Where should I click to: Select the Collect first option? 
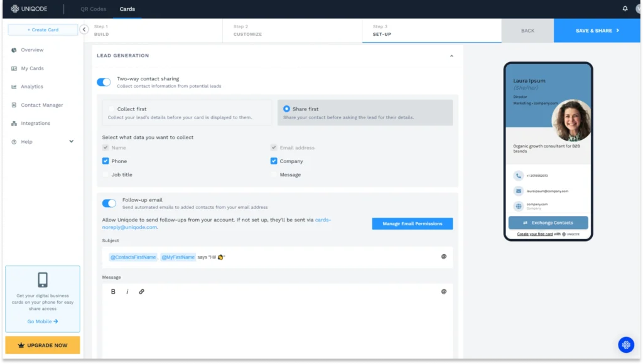tap(186, 113)
